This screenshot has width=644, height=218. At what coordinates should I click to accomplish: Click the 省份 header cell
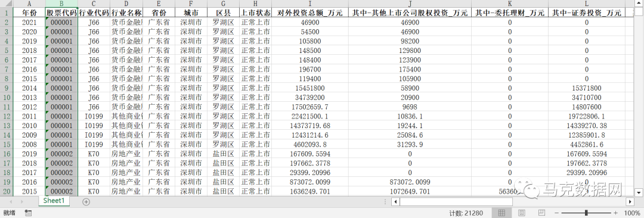pos(159,13)
